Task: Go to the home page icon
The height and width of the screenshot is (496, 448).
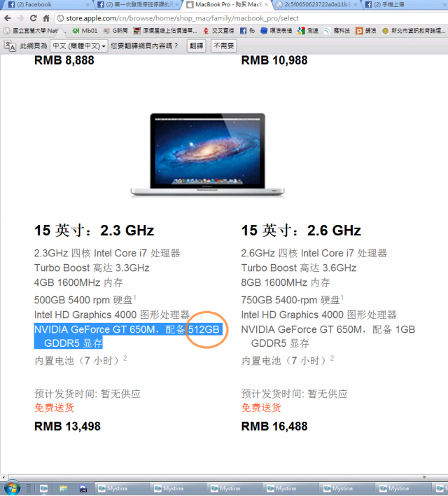Action: (46, 18)
